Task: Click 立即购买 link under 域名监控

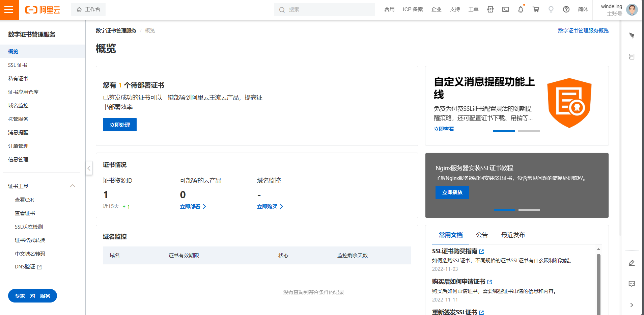Action: pyautogui.click(x=270, y=207)
